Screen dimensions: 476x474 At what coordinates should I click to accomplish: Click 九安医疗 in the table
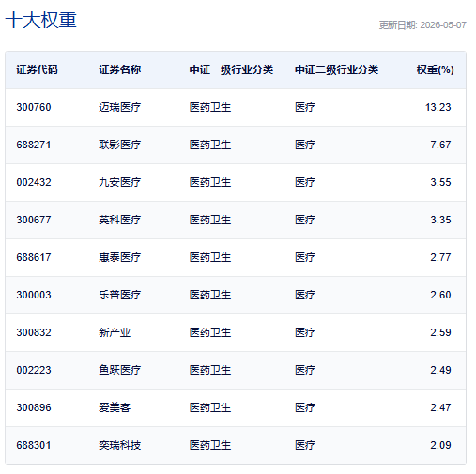(120, 182)
